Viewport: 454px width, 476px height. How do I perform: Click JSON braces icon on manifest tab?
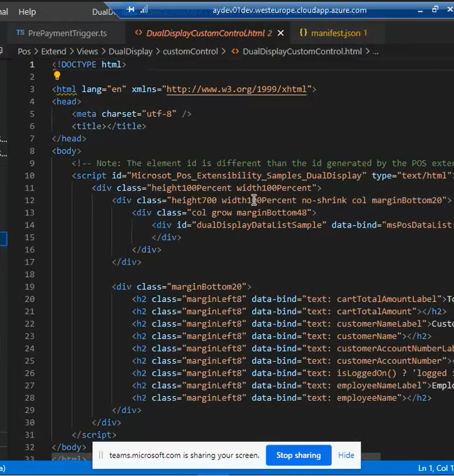click(x=303, y=32)
